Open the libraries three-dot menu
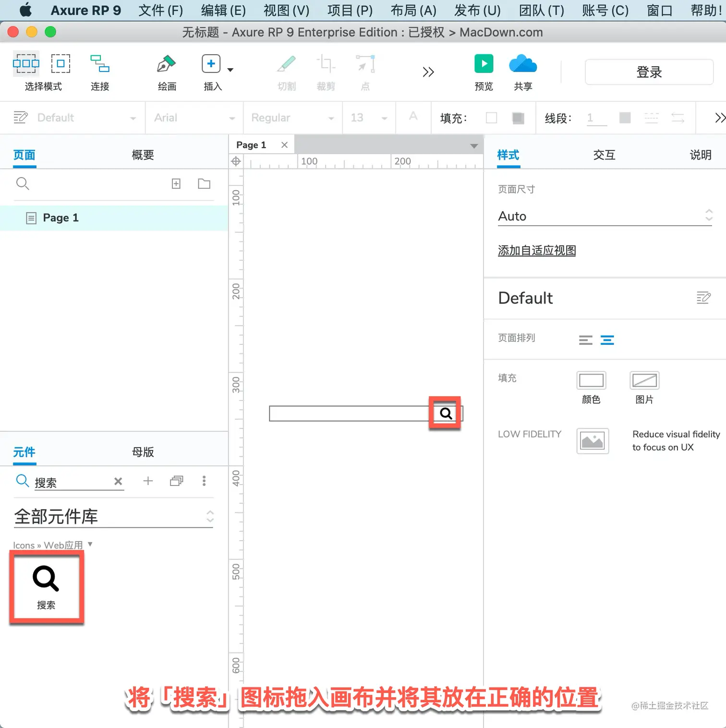726x728 pixels. coord(204,481)
